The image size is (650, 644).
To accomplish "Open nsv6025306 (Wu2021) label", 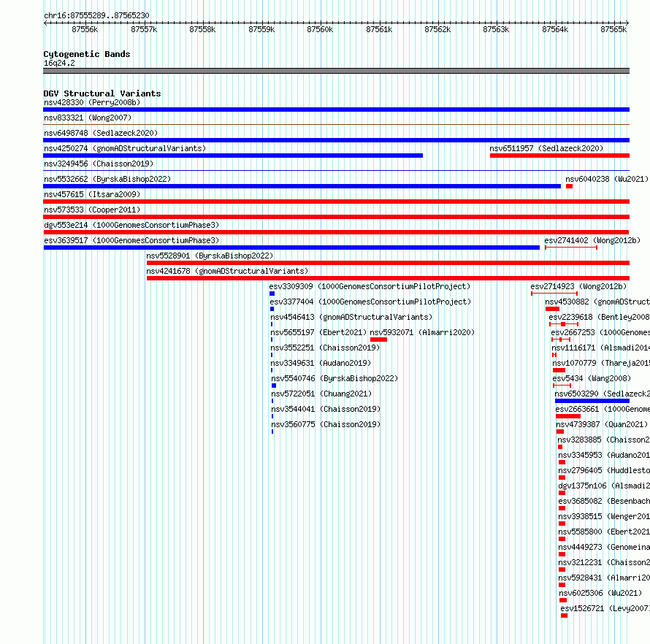I will (600, 593).
